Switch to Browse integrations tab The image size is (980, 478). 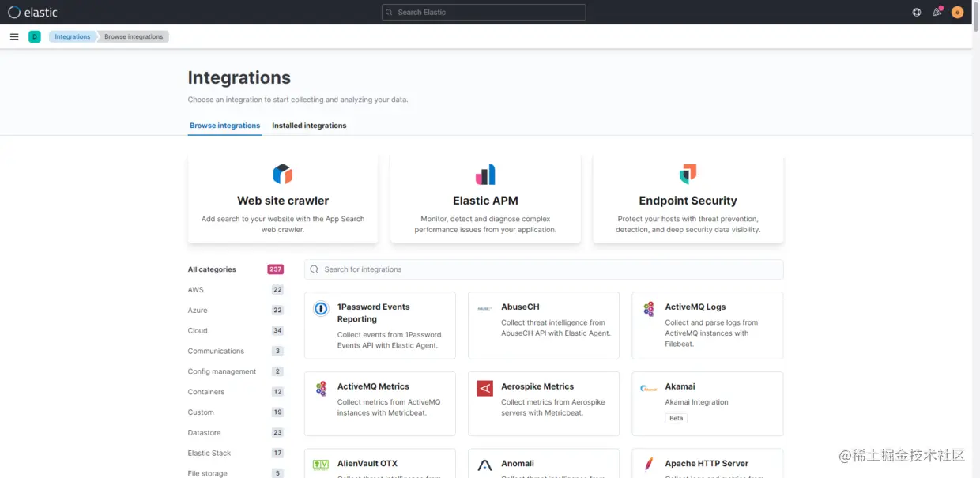(x=224, y=126)
